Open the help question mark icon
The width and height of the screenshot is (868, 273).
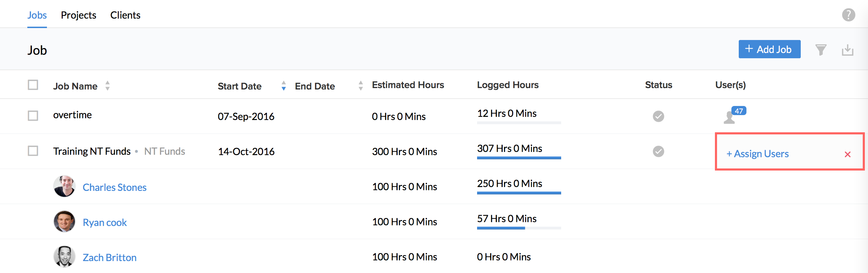(x=848, y=15)
